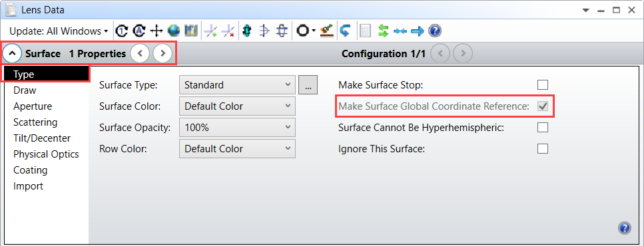Open help from the toolbar question mark
The image size is (644, 246).
(x=434, y=31)
